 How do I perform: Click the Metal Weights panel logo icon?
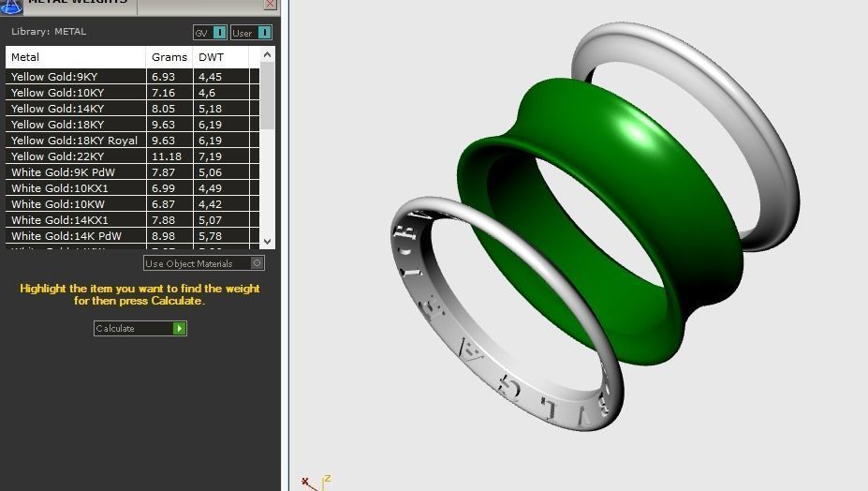click(x=11, y=7)
